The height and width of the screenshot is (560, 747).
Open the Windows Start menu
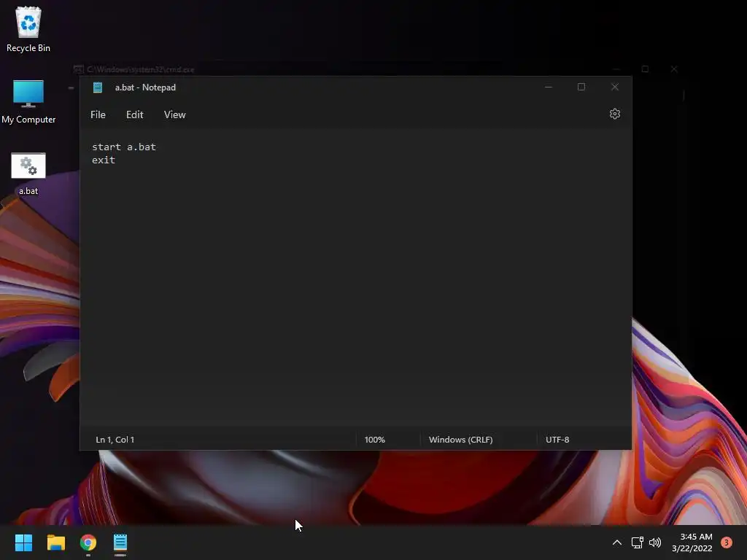click(23, 542)
